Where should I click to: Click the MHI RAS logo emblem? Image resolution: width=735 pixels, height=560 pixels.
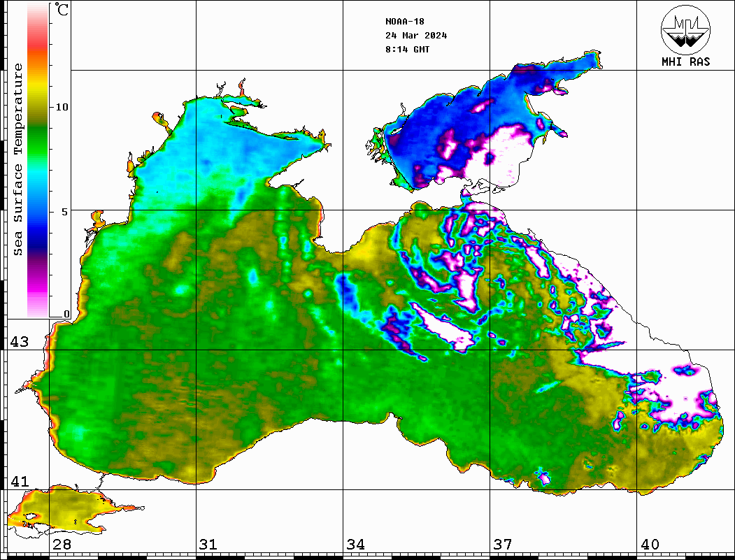tap(685, 29)
